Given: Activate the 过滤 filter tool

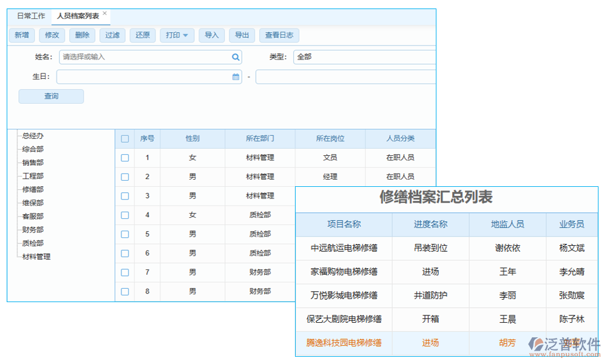Looking at the screenshot, I should [112, 35].
